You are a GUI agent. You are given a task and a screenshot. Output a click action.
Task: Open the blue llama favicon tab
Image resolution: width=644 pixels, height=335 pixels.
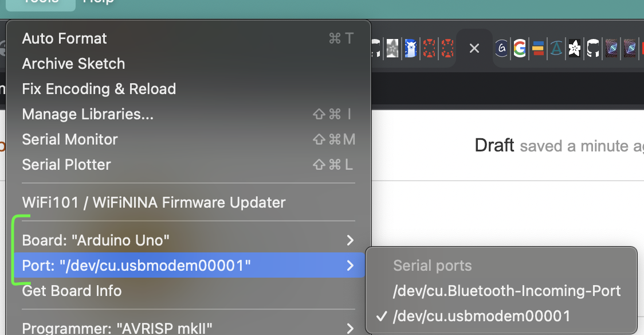(410, 49)
